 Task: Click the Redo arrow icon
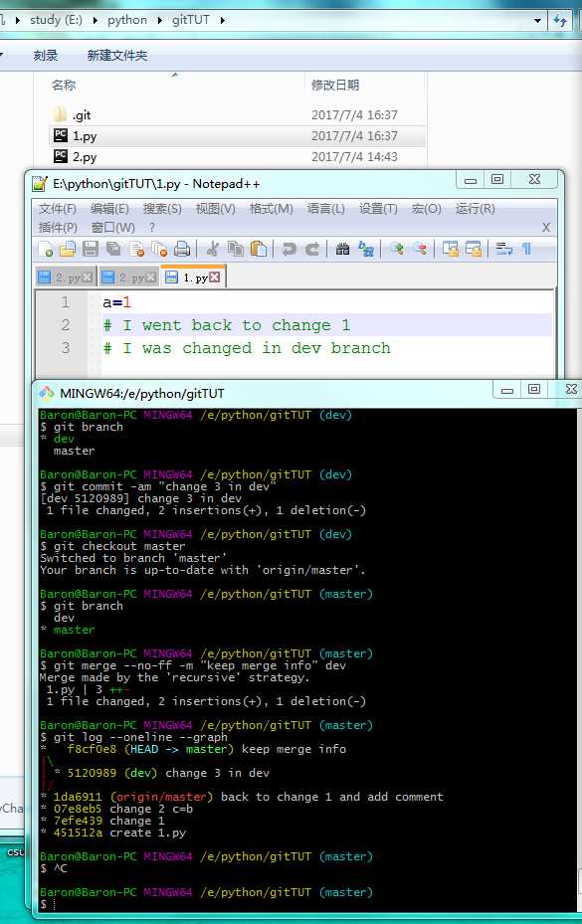click(x=312, y=249)
